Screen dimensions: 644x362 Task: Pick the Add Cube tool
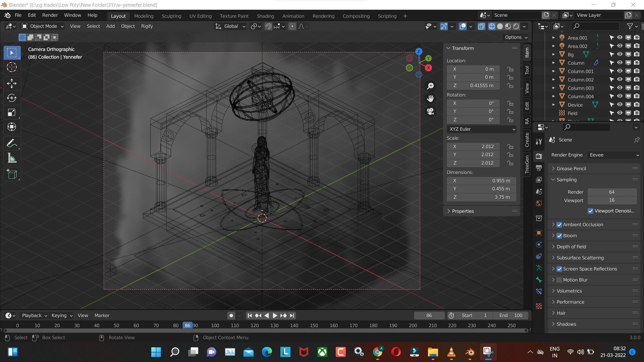click(11, 174)
